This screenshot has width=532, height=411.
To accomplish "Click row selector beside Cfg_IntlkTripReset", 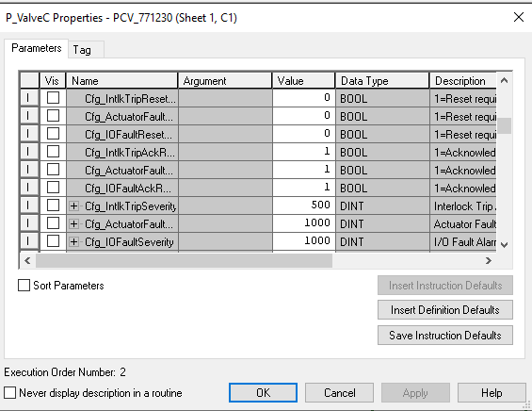I will tap(29, 98).
